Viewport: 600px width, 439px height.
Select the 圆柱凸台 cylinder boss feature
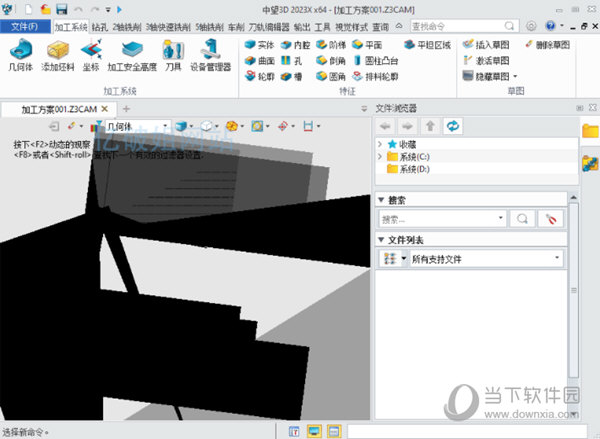pos(375,60)
